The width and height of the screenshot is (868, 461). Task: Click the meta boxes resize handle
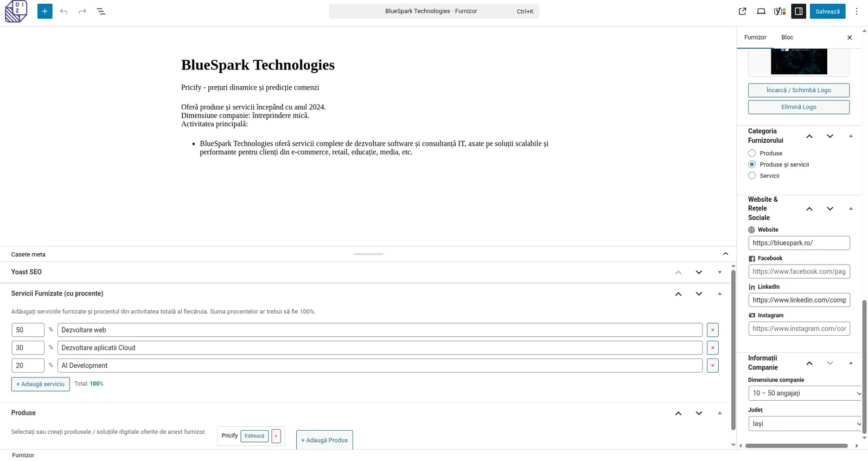coord(368,254)
